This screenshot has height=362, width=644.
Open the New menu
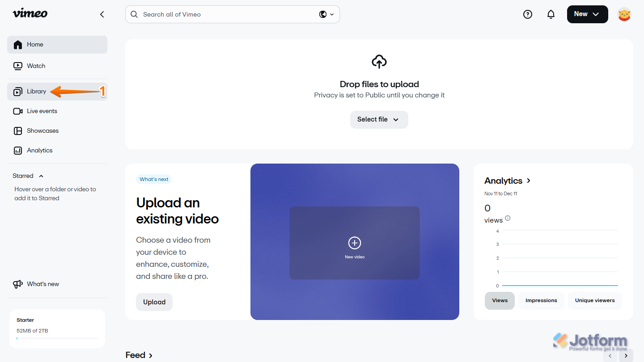[x=587, y=14]
